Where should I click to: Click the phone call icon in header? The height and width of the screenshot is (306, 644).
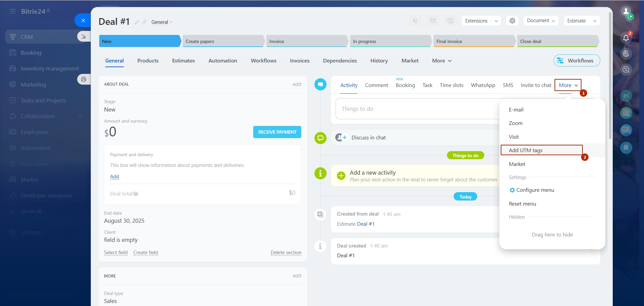tap(415, 21)
